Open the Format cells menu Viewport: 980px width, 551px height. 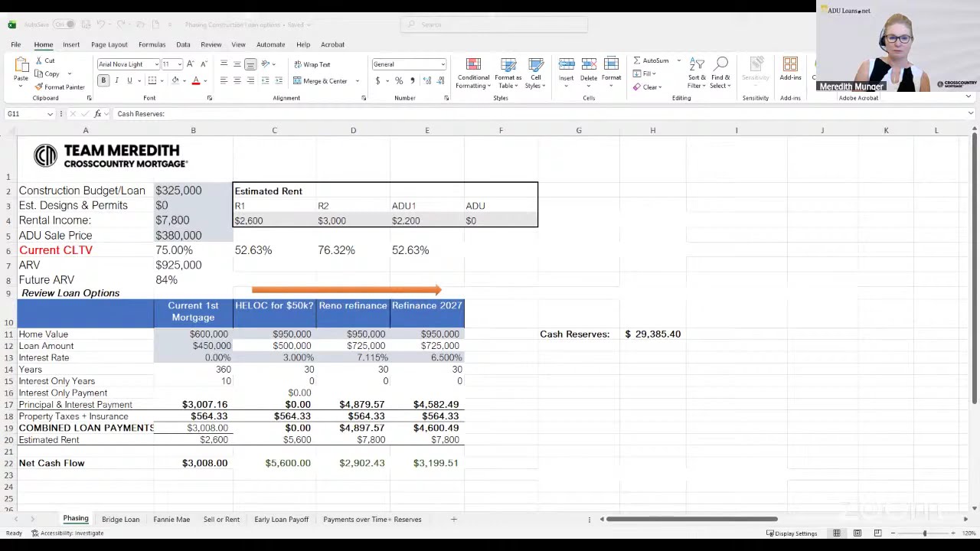pos(611,70)
